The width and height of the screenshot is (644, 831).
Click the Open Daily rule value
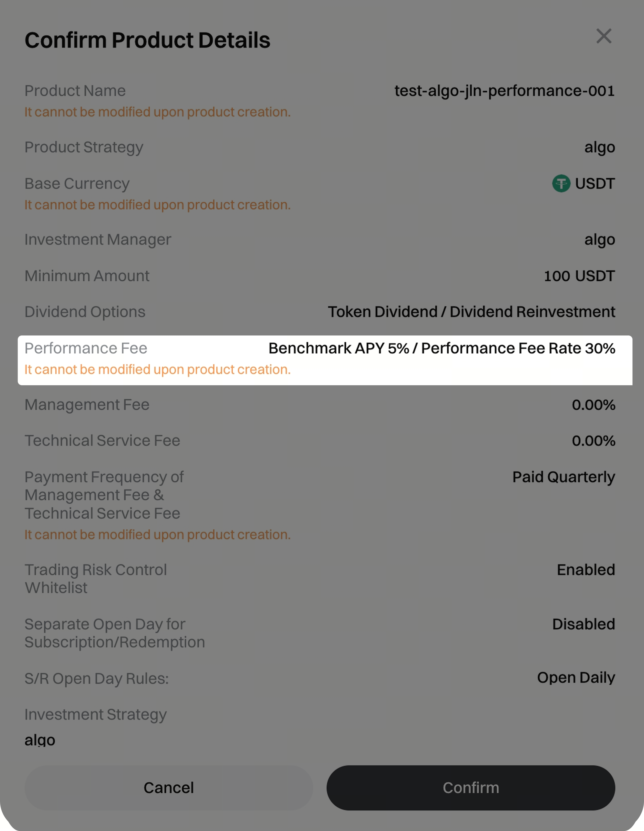(x=576, y=677)
